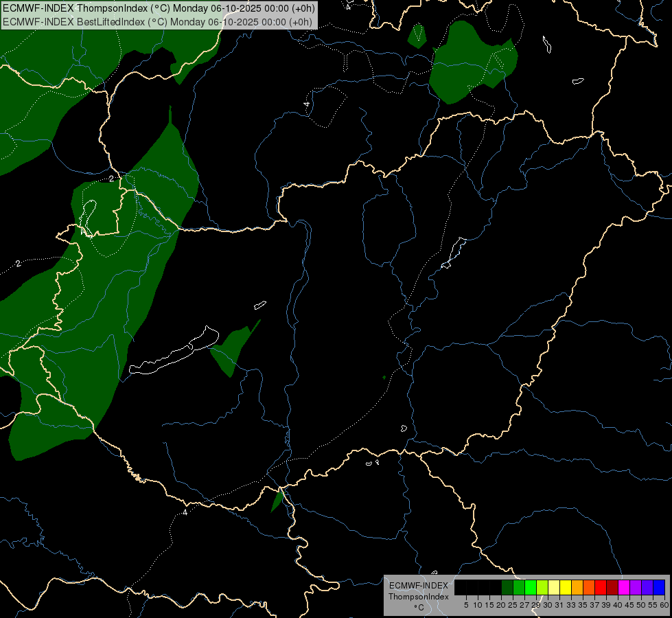
Task: Select the orange 33–35 legend swatch
Action: pos(577,588)
